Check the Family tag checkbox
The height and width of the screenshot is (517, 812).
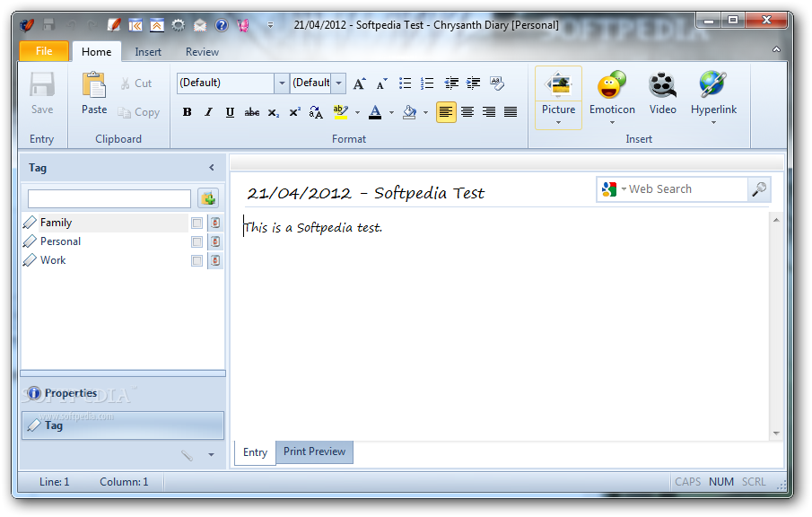[196, 223]
